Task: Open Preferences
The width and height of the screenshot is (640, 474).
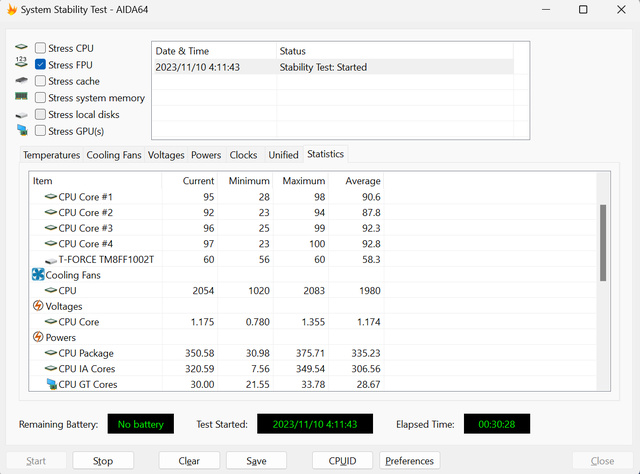Action: pyautogui.click(x=409, y=461)
